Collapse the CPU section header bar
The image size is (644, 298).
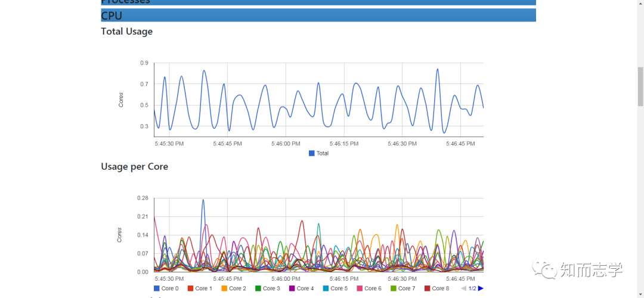(x=318, y=15)
